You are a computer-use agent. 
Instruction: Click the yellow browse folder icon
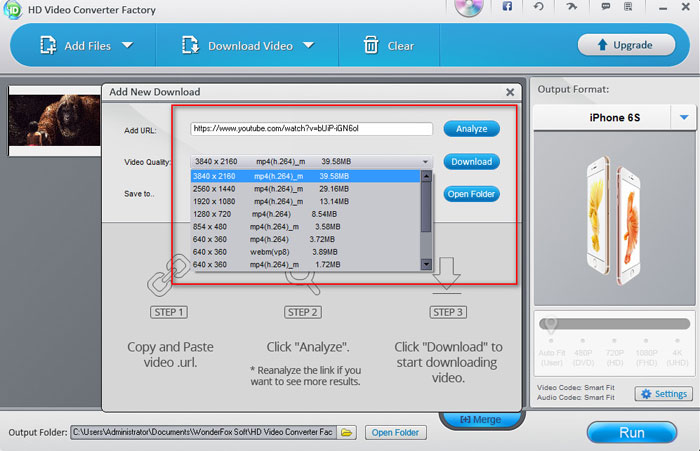click(347, 432)
